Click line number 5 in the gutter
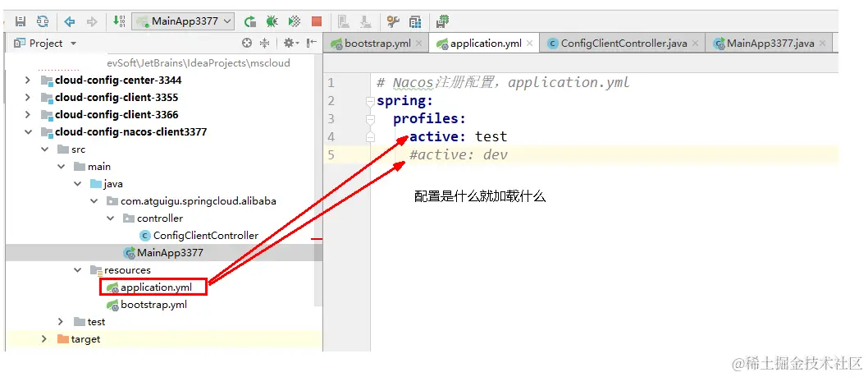 coord(331,154)
